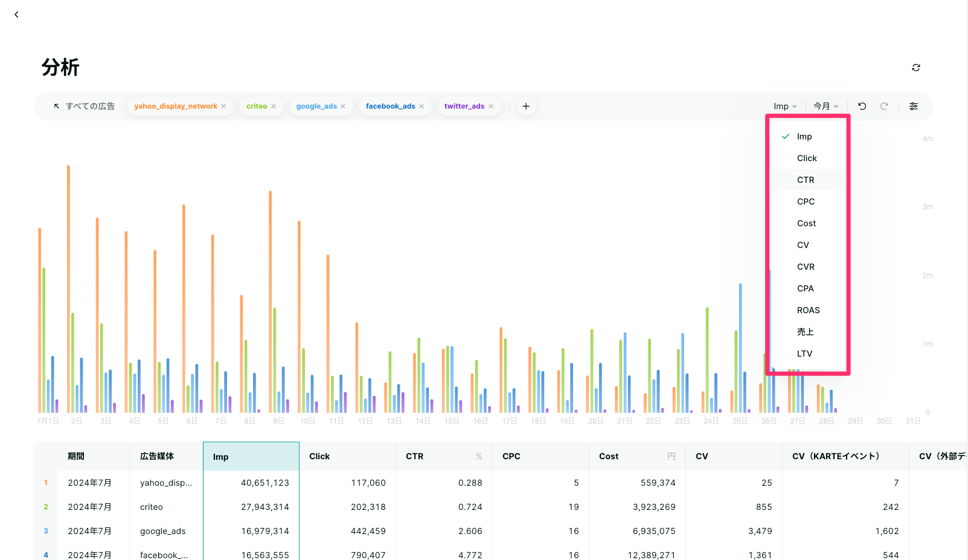Click the criteo chip label
This screenshot has height=560, width=968.
coord(257,106)
